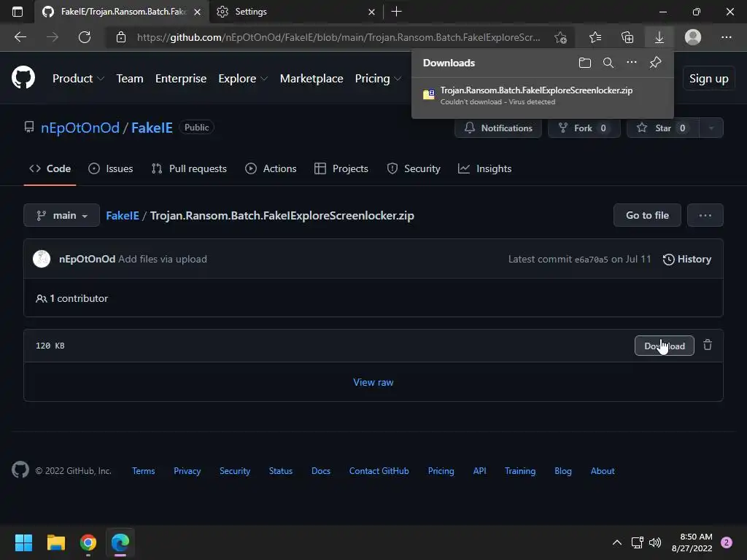Click the View raw link
Viewport: 747px width, 560px height.
tap(373, 382)
